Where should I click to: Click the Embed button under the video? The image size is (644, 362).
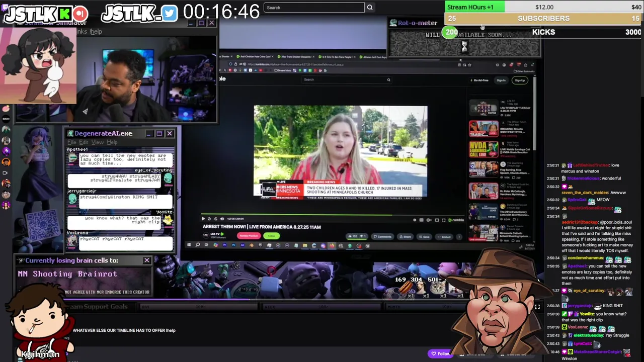[444, 236]
